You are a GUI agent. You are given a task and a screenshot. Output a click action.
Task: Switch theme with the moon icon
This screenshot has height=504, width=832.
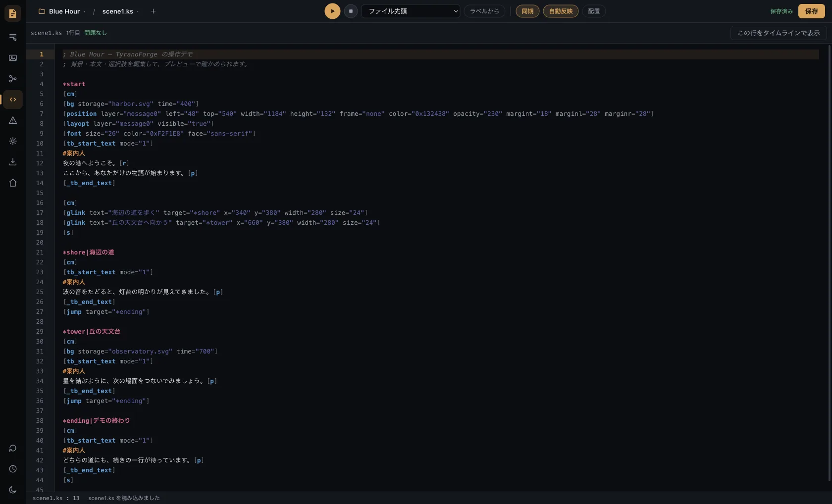click(13, 490)
